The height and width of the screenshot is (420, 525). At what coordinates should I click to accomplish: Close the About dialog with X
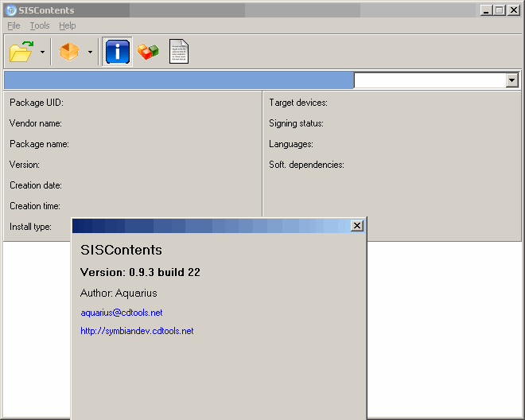357,226
